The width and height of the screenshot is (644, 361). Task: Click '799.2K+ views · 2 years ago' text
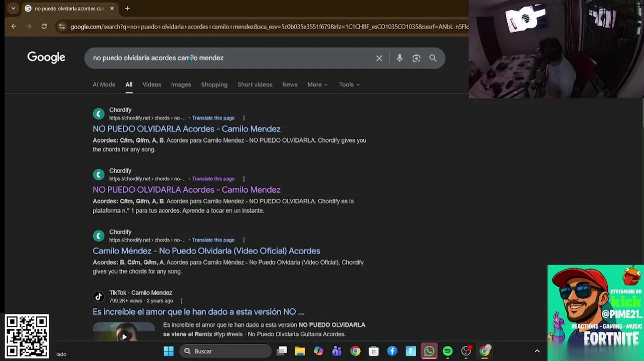[141, 301]
